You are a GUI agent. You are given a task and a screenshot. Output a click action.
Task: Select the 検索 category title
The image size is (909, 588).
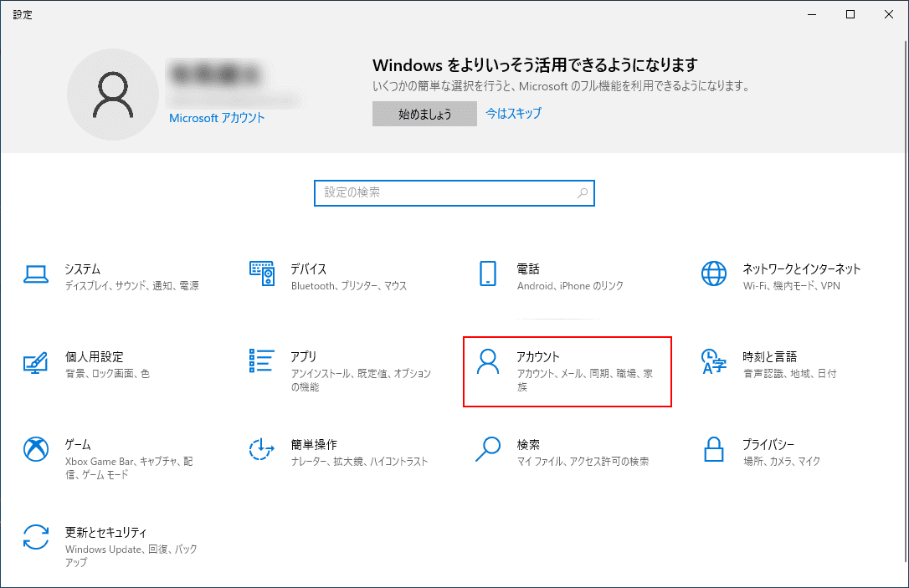pyautogui.click(x=528, y=444)
